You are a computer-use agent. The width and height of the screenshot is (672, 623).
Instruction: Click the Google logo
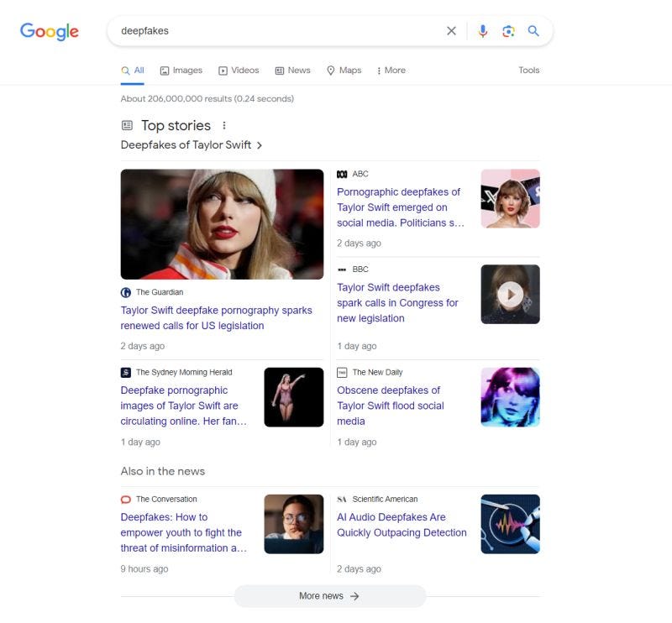(50, 31)
